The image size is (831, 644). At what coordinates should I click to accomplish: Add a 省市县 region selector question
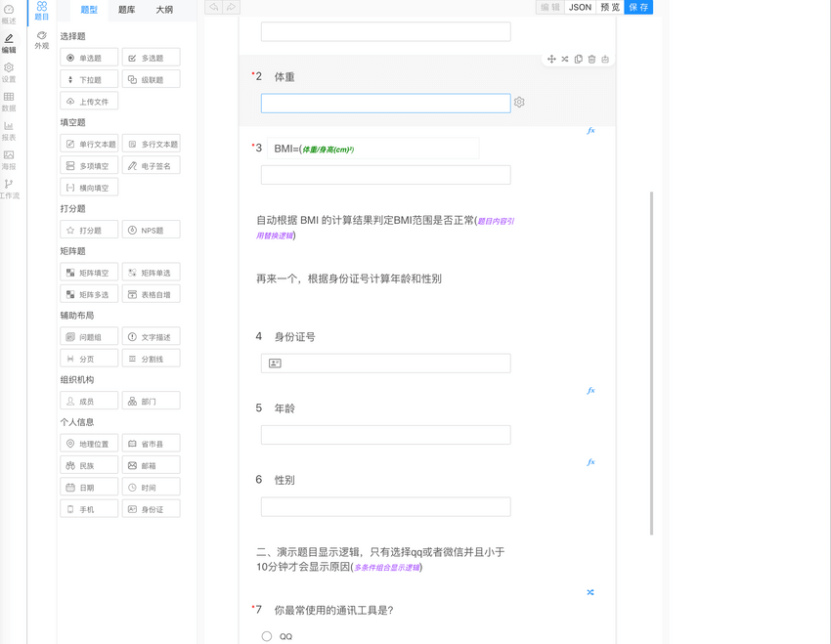(151, 443)
